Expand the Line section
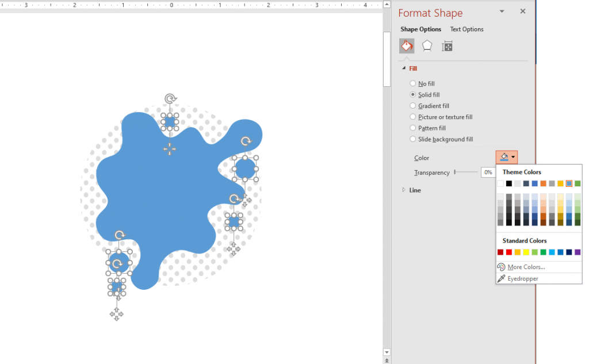Screen dimensions: 589x364 click(x=405, y=190)
